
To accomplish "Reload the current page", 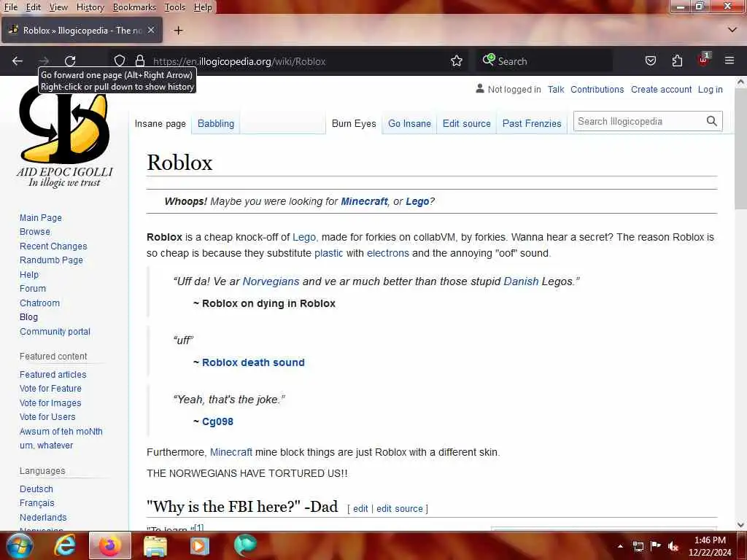I will [70, 61].
